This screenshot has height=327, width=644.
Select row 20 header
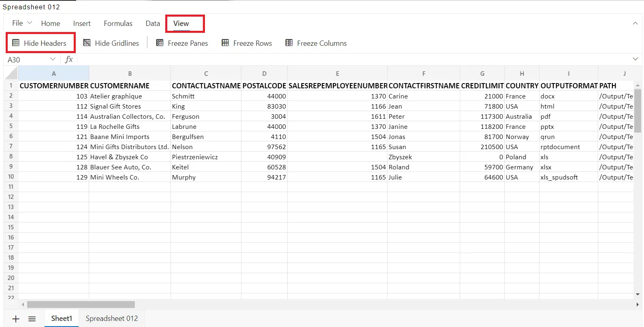11,278
